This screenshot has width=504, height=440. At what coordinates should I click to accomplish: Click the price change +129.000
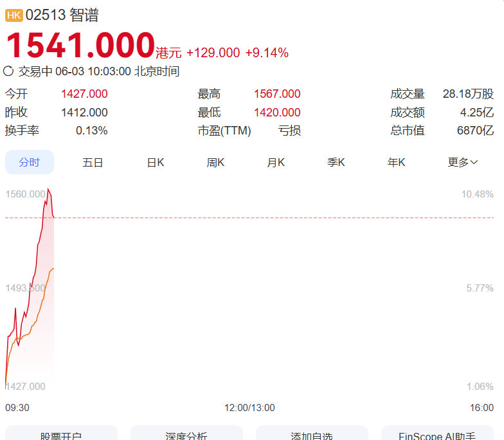(x=213, y=53)
